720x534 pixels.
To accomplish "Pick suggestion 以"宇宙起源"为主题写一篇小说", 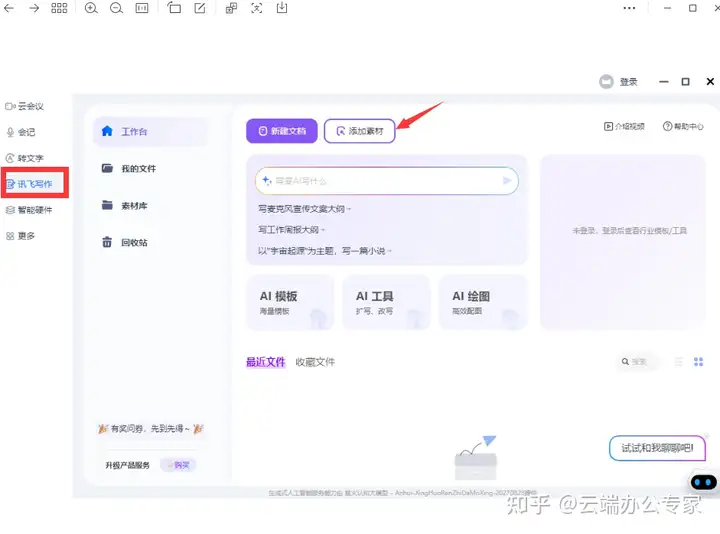I will click(x=324, y=251).
